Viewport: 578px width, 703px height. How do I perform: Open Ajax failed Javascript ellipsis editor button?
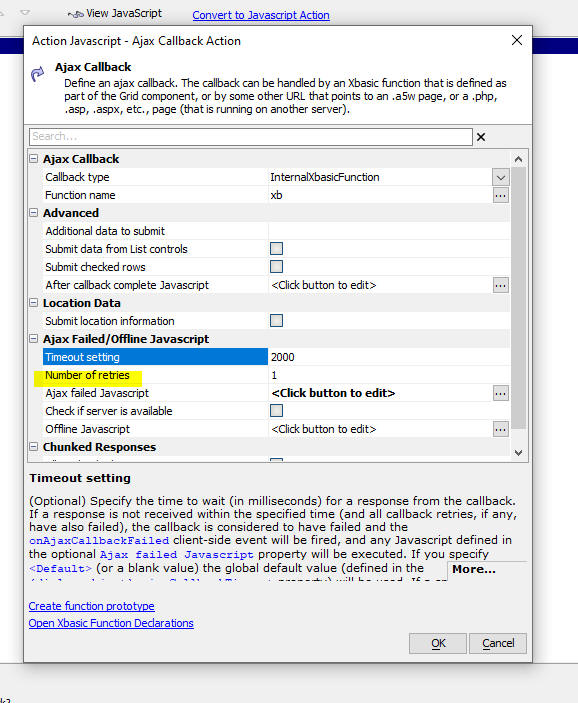500,393
